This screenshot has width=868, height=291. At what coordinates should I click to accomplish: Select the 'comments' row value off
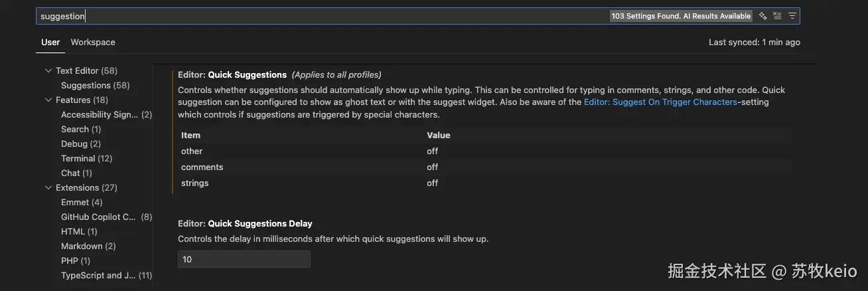[x=433, y=167]
